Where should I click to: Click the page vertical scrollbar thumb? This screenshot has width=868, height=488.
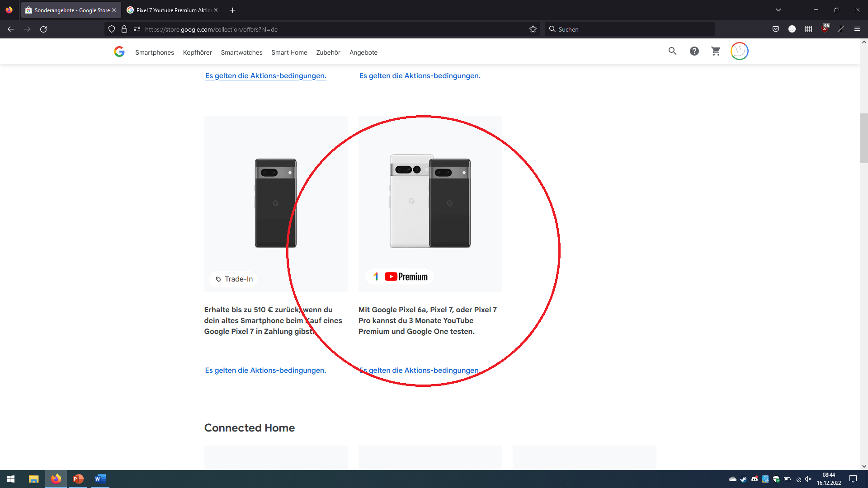click(863, 138)
